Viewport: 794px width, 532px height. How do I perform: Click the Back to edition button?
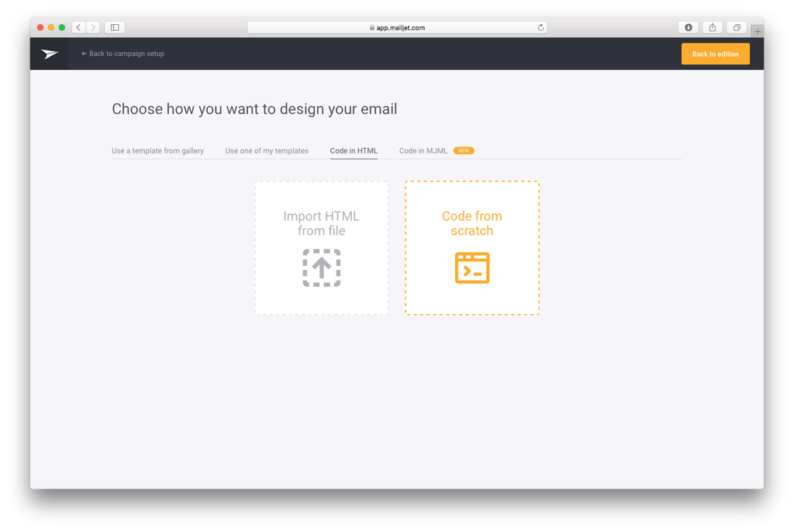[x=715, y=54]
